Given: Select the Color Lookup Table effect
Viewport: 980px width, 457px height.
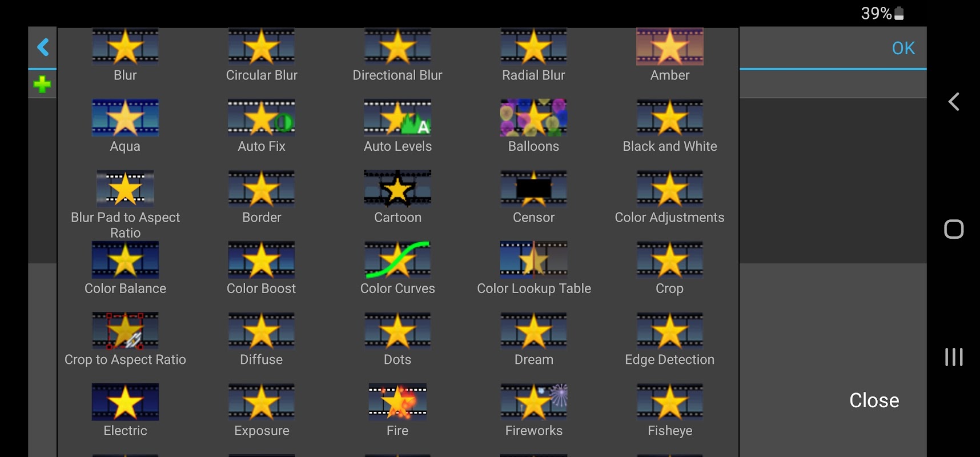Looking at the screenshot, I should pyautogui.click(x=533, y=260).
